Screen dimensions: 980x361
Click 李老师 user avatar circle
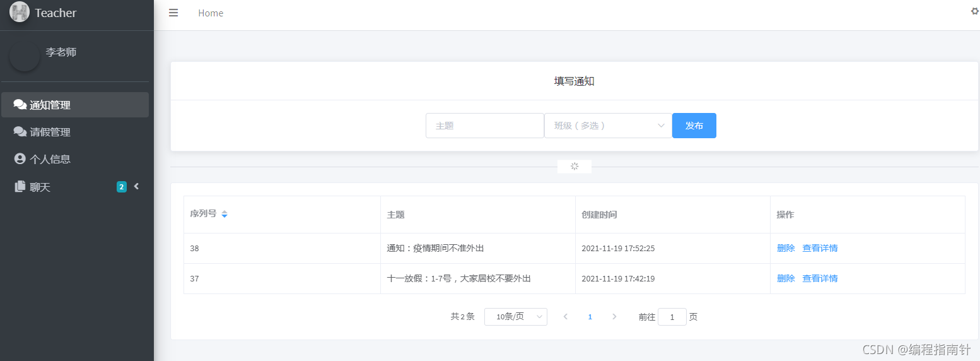coord(25,56)
